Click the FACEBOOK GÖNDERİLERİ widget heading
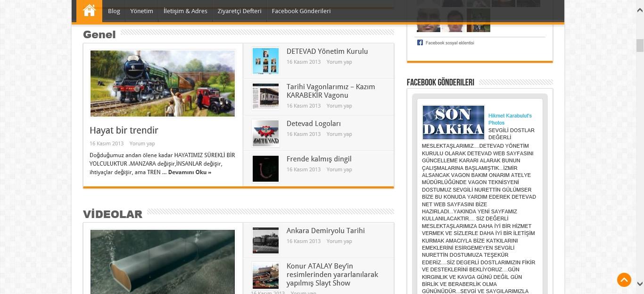644x294 pixels. coord(440,82)
